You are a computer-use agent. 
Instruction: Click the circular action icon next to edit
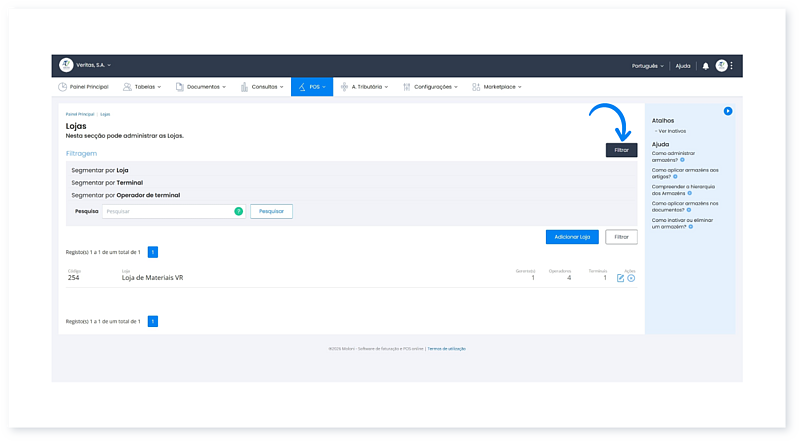(x=631, y=277)
